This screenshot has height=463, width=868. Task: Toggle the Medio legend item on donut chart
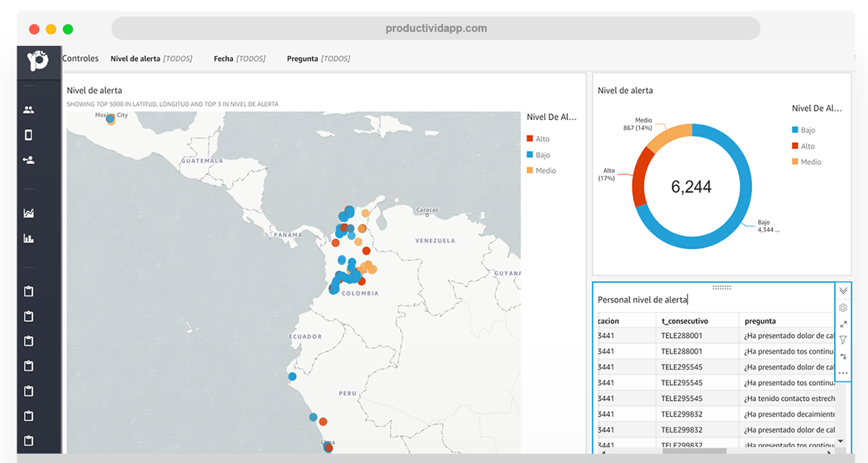click(x=806, y=162)
